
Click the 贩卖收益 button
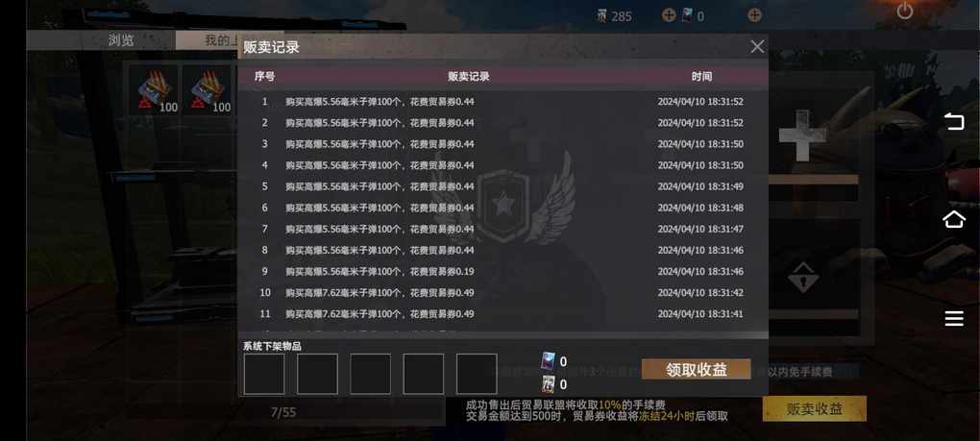pyautogui.click(x=815, y=408)
